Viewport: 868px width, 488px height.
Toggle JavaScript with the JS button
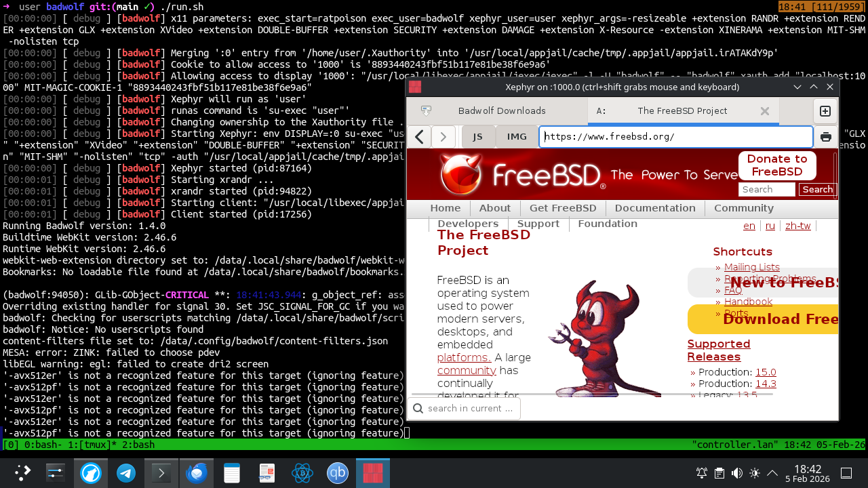click(x=477, y=137)
